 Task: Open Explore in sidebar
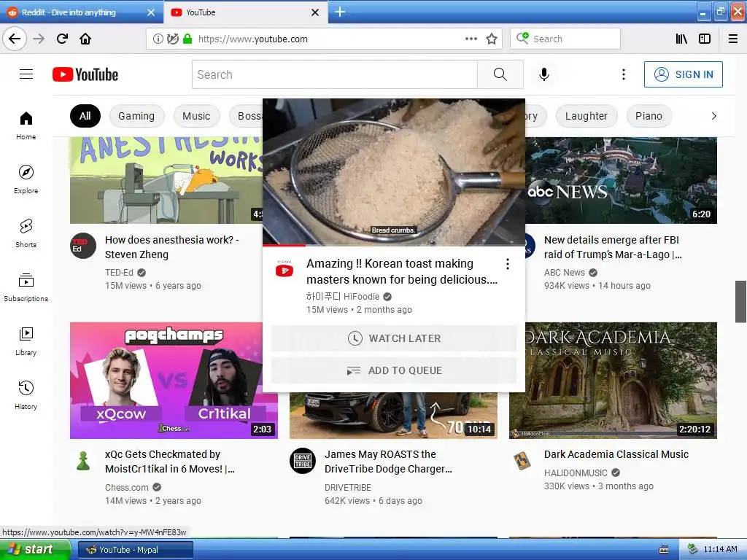coord(26,179)
